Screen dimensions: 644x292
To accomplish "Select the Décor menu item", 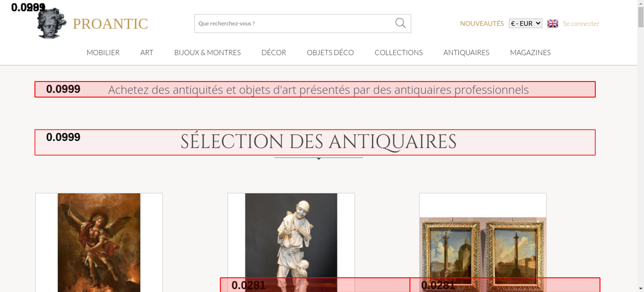I will (x=274, y=52).
